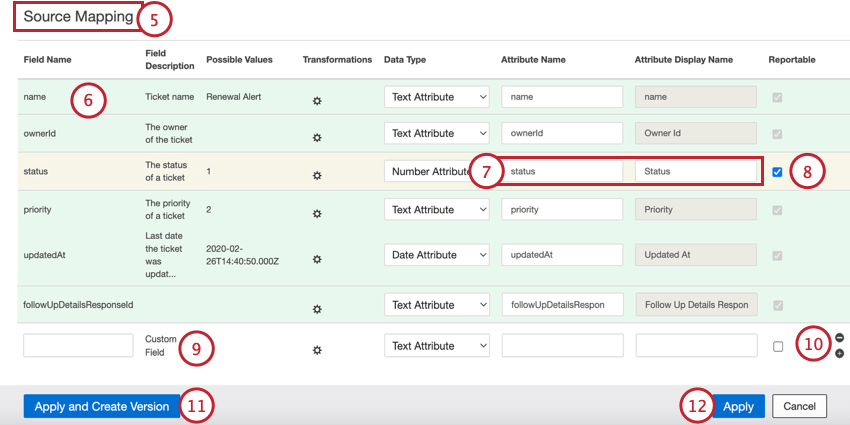
Task: Open transformations gear for ownerId field
Action: tap(317, 138)
